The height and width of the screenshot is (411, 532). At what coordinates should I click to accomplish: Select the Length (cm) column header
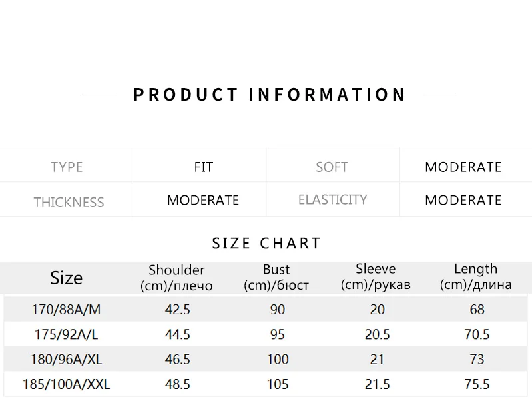475,277
